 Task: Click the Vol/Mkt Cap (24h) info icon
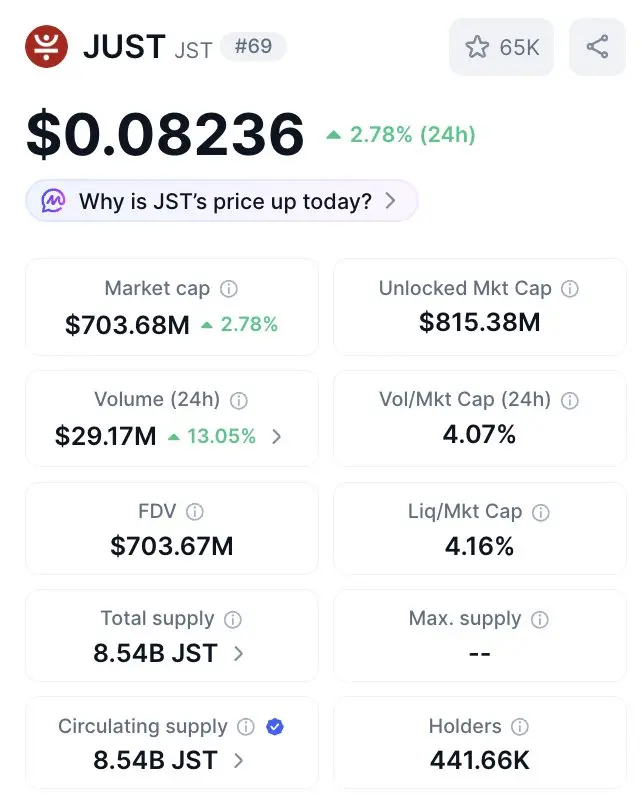coord(570,400)
